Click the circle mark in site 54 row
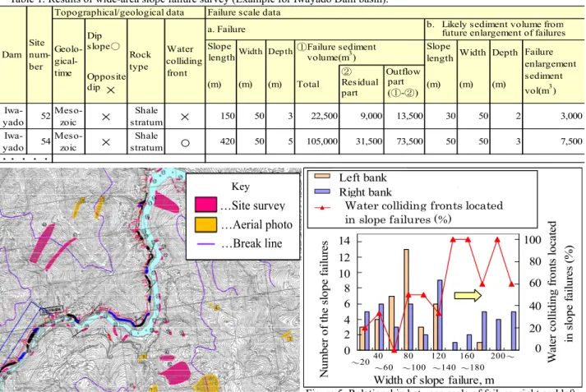 click(x=185, y=143)
